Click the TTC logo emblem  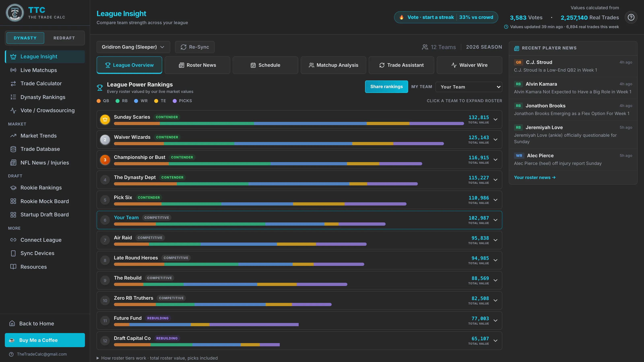click(15, 12)
